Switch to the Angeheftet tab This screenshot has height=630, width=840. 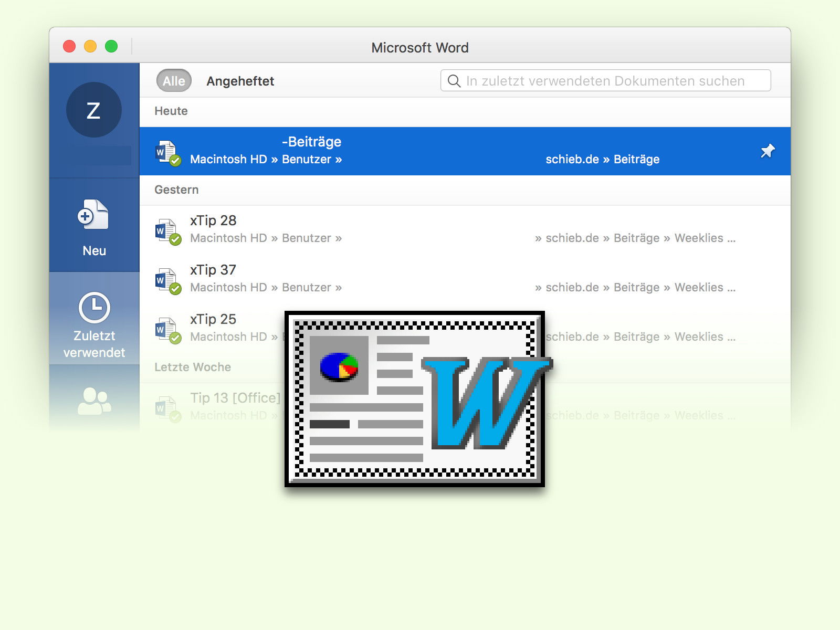(240, 81)
